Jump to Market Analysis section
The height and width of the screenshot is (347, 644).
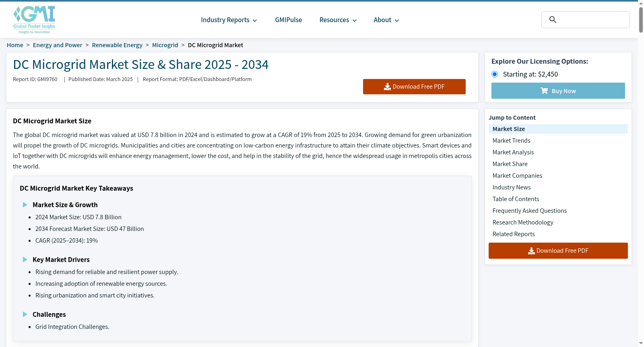[513, 152]
